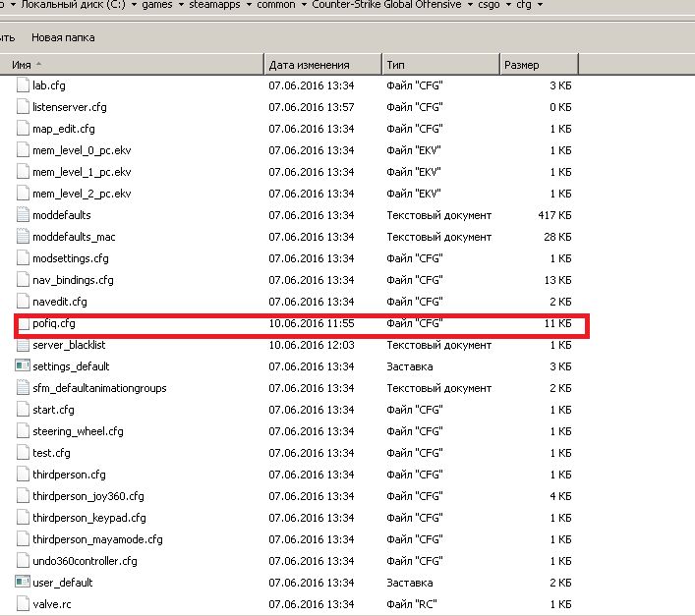Click the mem_level_1_pc.ekv file icon
The height and width of the screenshot is (616, 695).
point(23,172)
